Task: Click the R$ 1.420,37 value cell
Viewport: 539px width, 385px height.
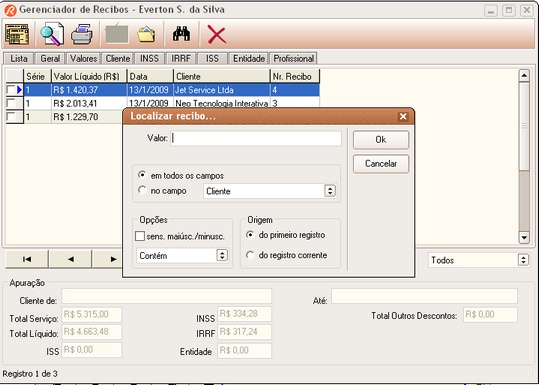Action: coord(89,90)
